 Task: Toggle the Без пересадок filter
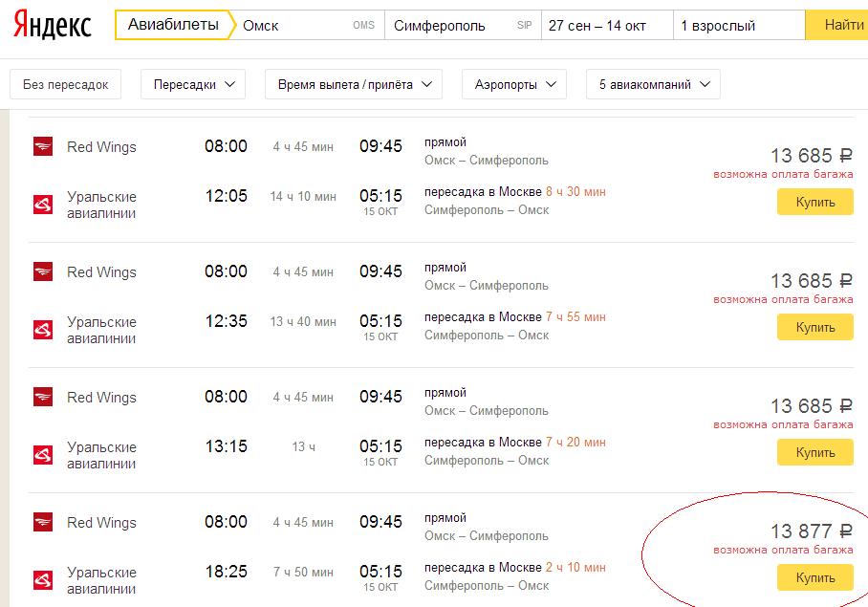(65, 84)
